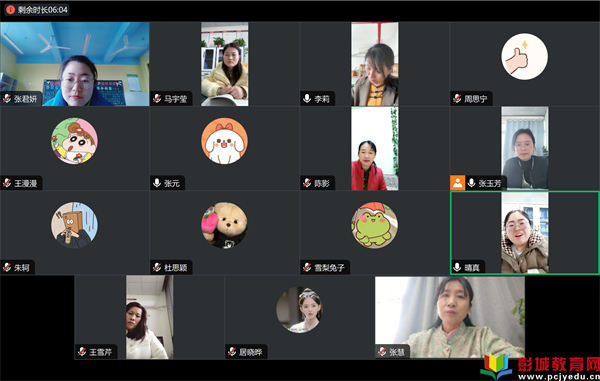The image size is (600, 381).
Task: Select the thumbs-up avatar of 周思宁
Action: click(x=525, y=57)
